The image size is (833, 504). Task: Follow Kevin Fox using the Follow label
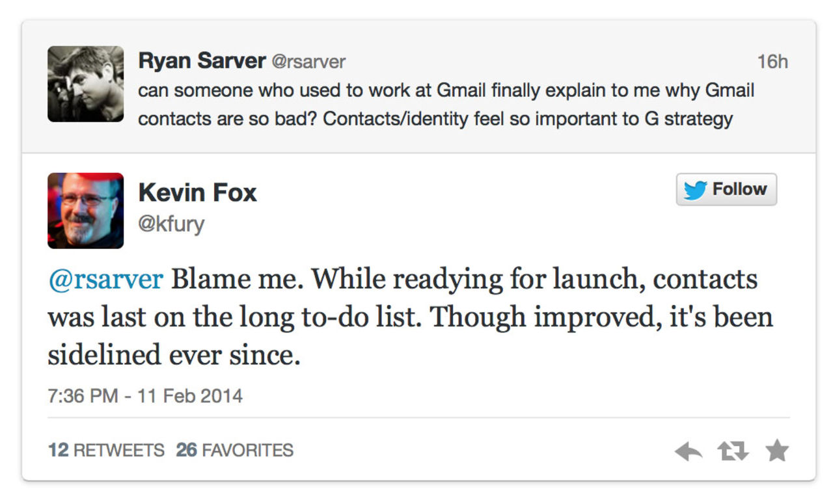(739, 189)
